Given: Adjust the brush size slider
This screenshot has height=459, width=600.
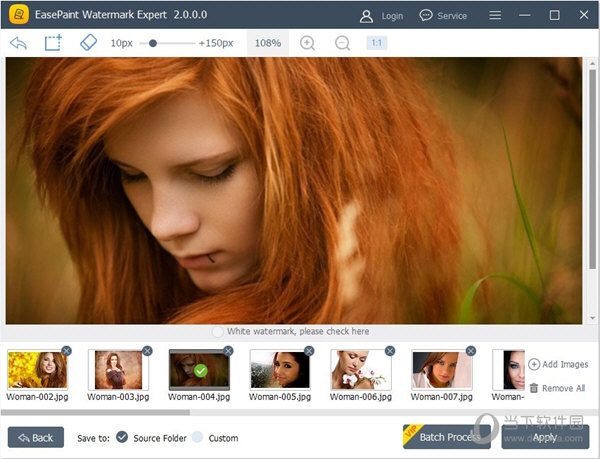Looking at the screenshot, I should click(153, 43).
